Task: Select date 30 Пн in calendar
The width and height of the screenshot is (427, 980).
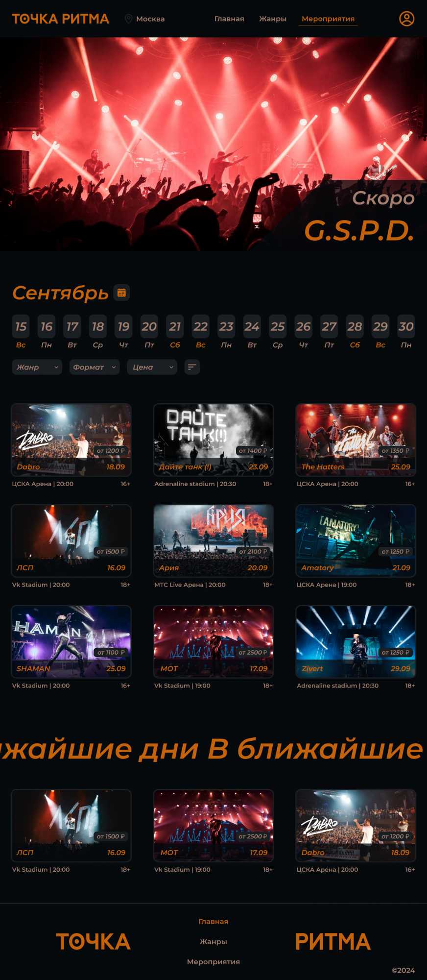Action: click(x=406, y=332)
